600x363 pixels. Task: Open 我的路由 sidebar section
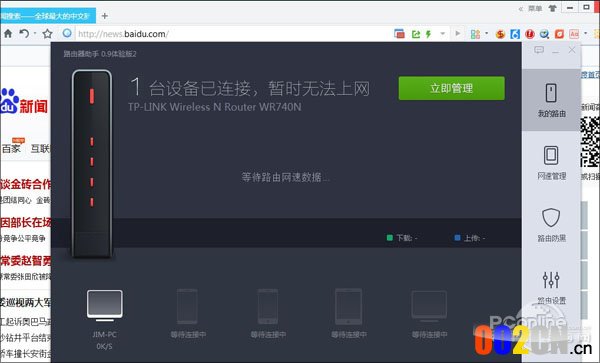point(551,100)
